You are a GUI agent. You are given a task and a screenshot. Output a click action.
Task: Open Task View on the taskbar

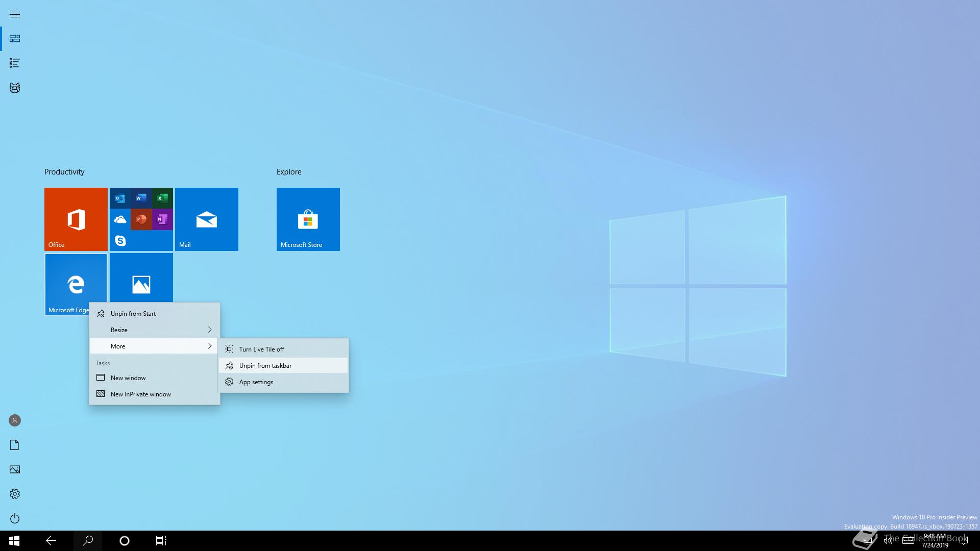pyautogui.click(x=161, y=541)
